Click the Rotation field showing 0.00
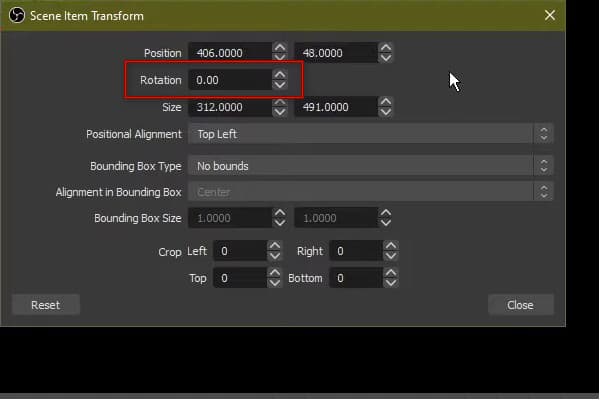The image size is (600, 400). 230,80
